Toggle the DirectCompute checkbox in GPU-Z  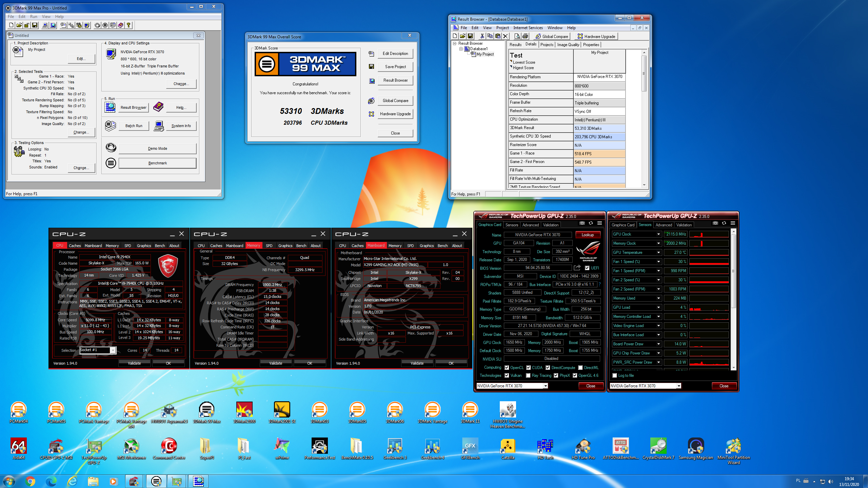[x=548, y=368]
